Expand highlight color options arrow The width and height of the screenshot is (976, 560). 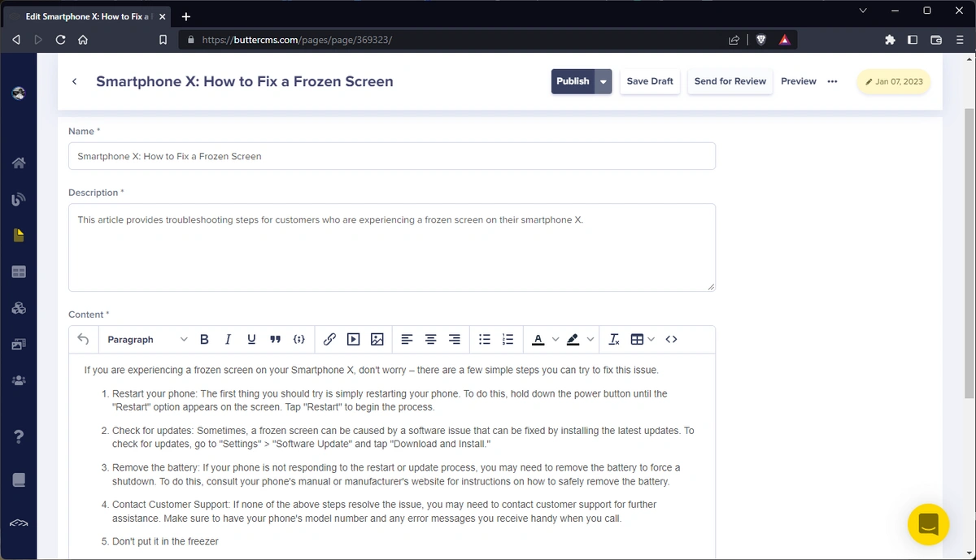[590, 340]
